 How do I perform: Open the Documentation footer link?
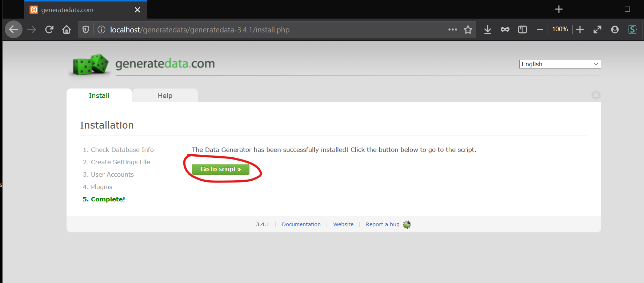[301, 224]
